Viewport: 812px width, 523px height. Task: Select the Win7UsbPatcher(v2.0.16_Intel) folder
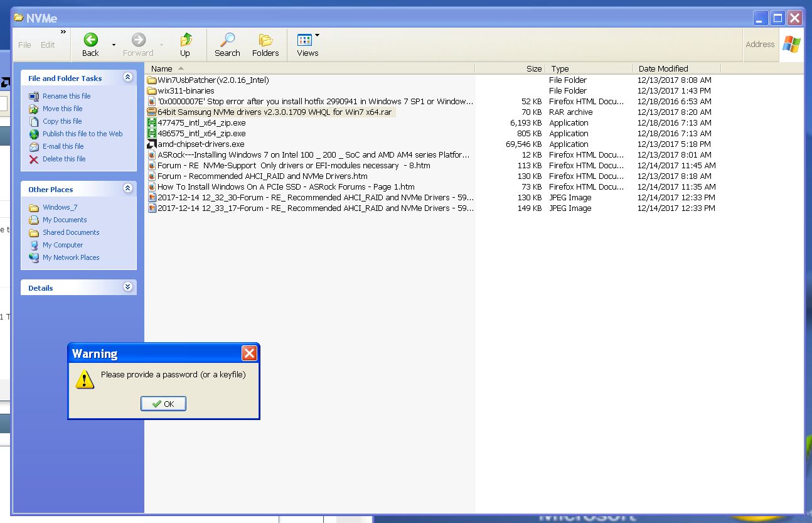[213, 80]
